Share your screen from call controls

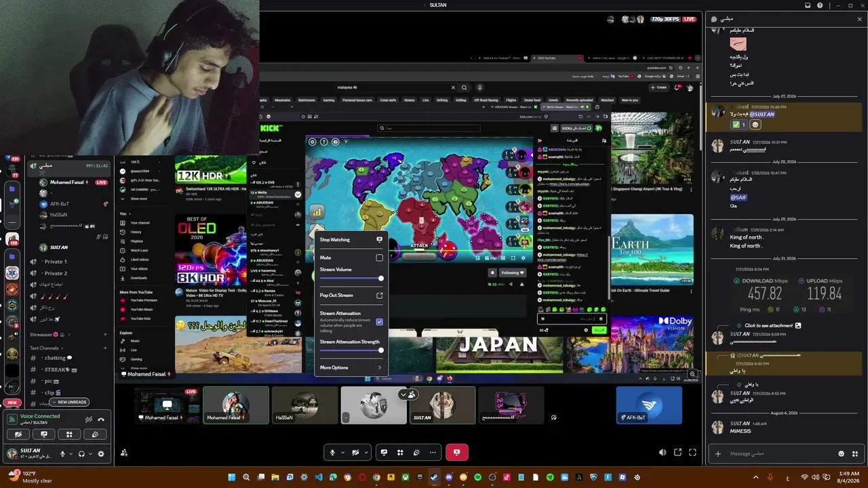pyautogui.click(x=384, y=453)
